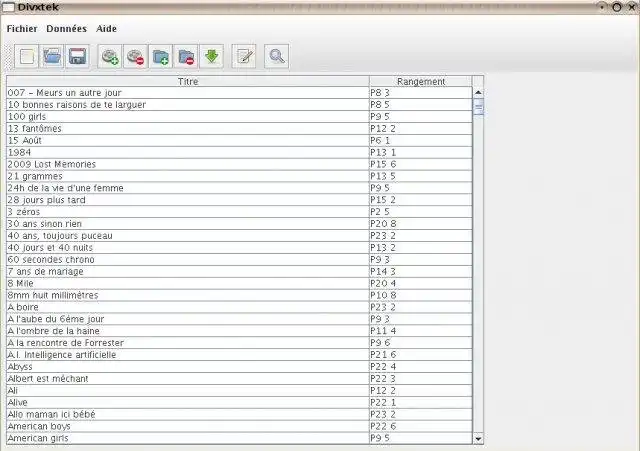640x451 pixels.
Task: Sort by the Rangement column header
Action: 421,81
